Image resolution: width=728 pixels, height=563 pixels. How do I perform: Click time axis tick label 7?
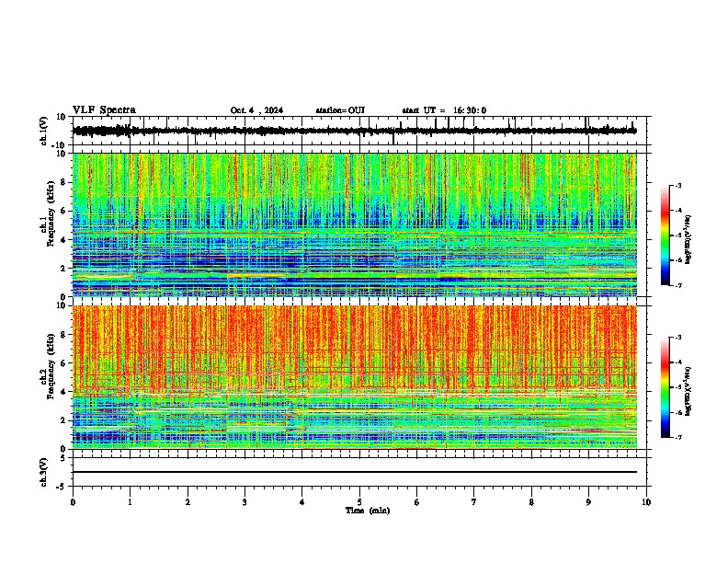(474, 502)
